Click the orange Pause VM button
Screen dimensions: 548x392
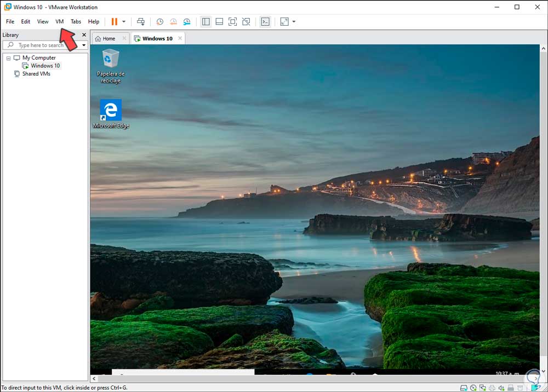tap(115, 22)
